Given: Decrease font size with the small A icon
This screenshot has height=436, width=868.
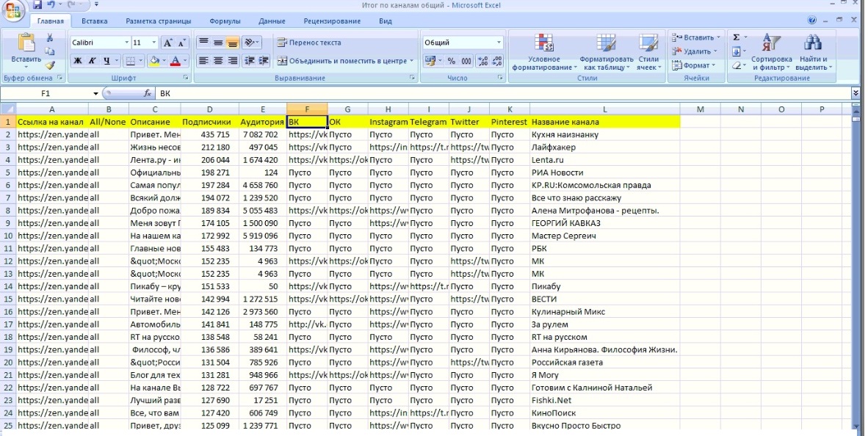Looking at the screenshot, I should point(182,43).
